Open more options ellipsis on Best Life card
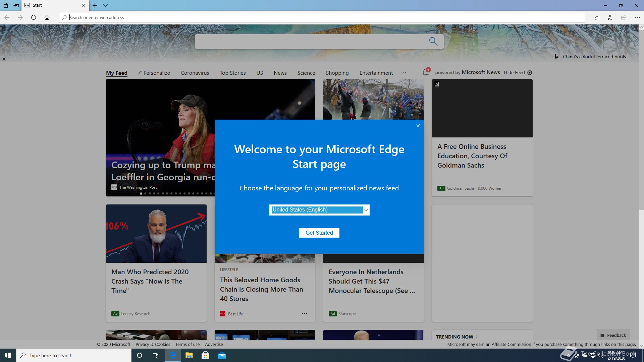 (305, 314)
